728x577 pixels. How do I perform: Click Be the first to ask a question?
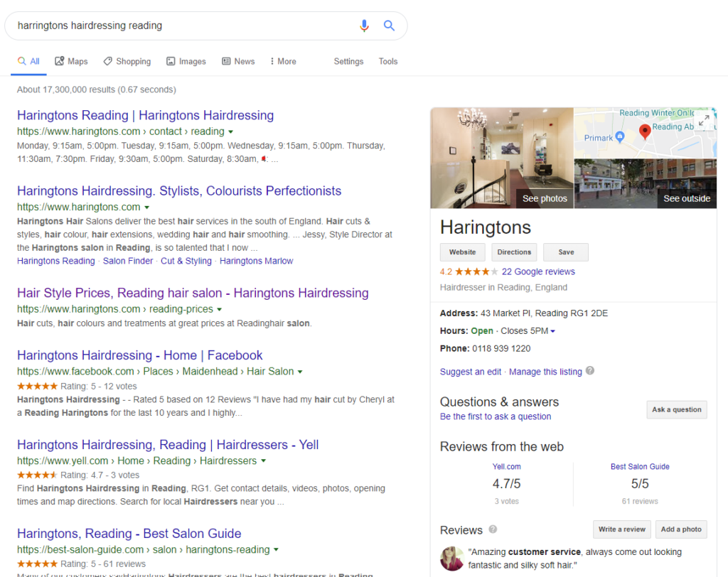click(x=496, y=416)
